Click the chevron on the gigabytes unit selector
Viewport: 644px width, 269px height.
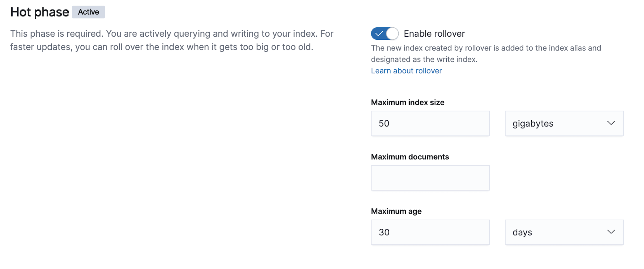(611, 123)
